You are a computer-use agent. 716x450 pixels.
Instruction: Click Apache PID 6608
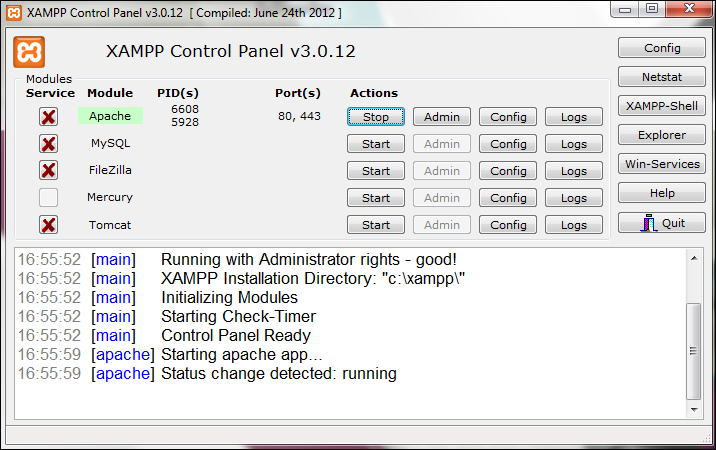click(x=185, y=109)
